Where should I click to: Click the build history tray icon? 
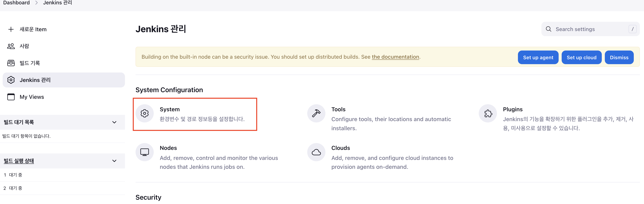(x=11, y=63)
